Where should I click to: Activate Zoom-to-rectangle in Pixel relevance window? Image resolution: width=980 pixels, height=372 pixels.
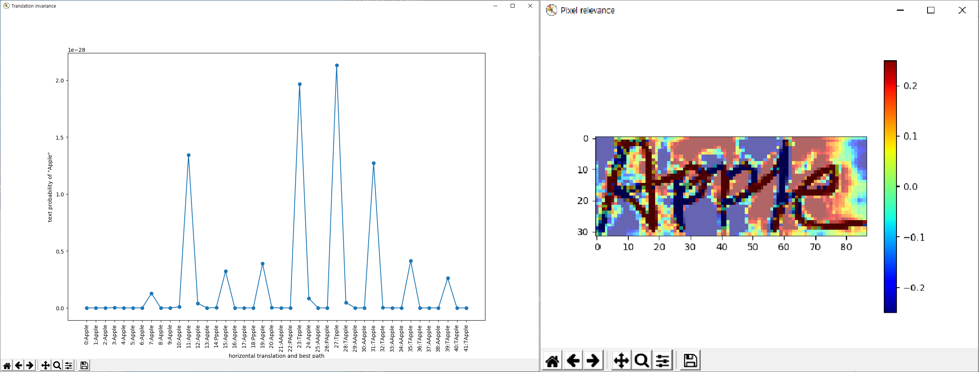pyautogui.click(x=642, y=360)
